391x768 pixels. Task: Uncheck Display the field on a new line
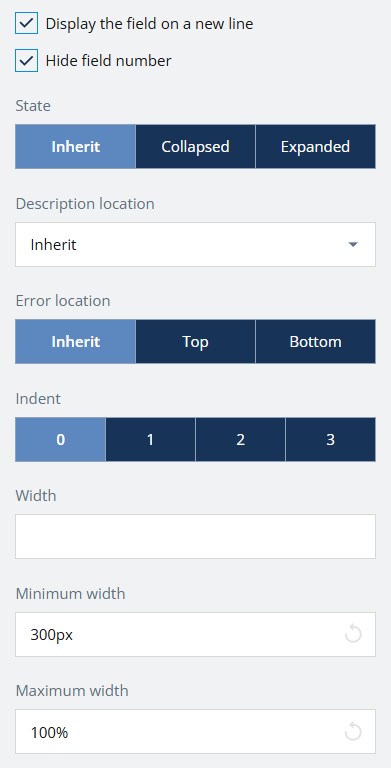pyautogui.click(x=26, y=23)
